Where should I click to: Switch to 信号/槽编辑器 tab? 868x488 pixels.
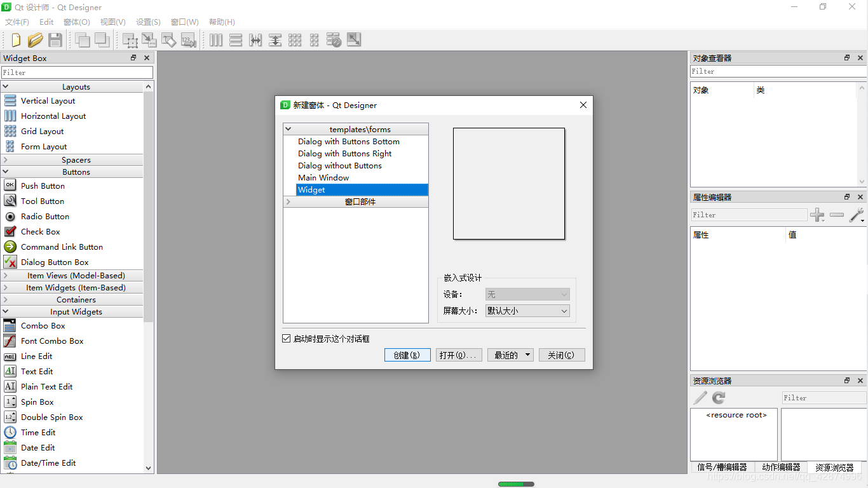722,467
